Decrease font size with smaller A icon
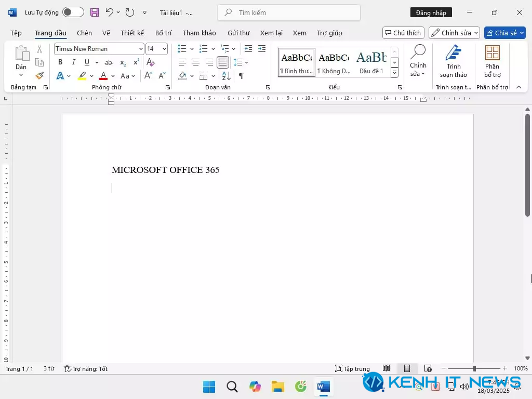This screenshot has height=399, width=532. [x=162, y=76]
